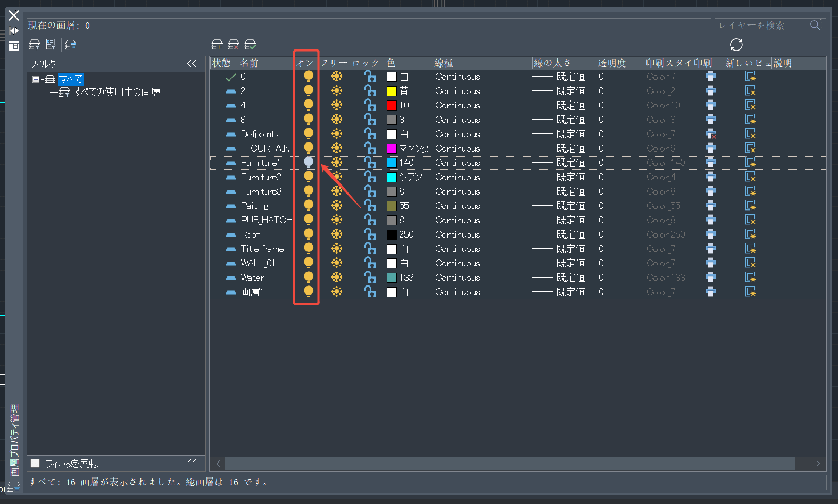838x504 pixels.
Task: Turn off the Furniture2 layer bulb
Action: (x=309, y=177)
